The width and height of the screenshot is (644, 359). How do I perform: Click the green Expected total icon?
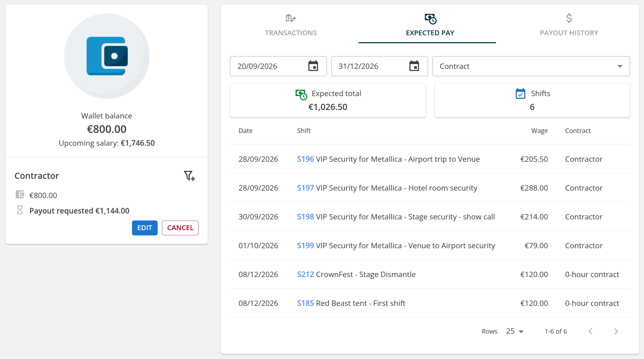point(301,94)
